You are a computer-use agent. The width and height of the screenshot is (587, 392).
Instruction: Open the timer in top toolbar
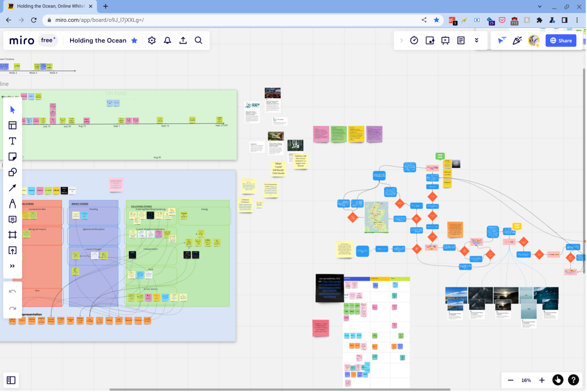(x=414, y=40)
